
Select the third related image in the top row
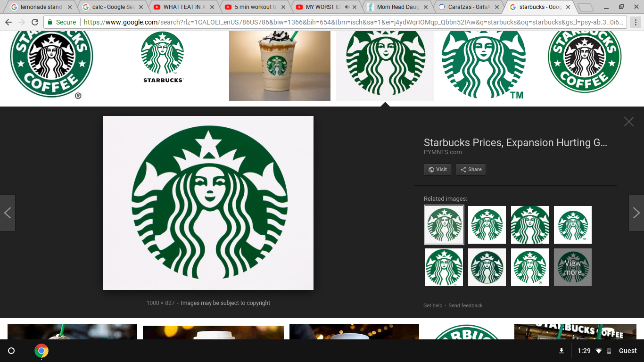(530, 225)
